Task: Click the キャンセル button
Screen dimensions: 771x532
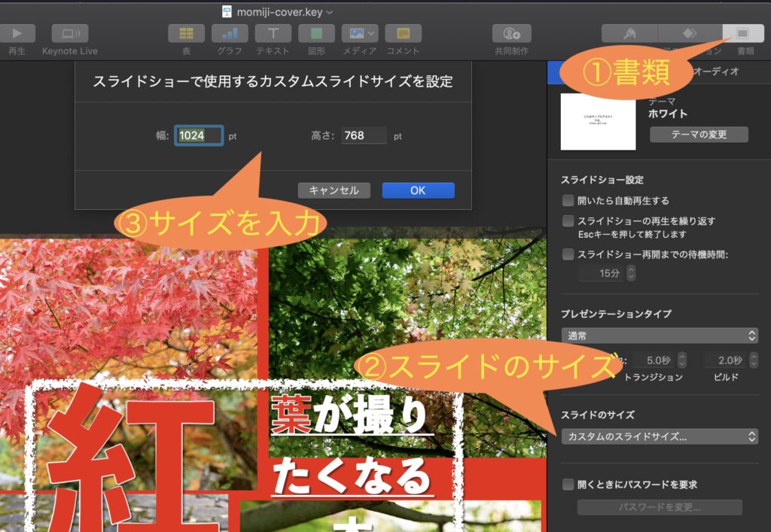Action: 334,190
